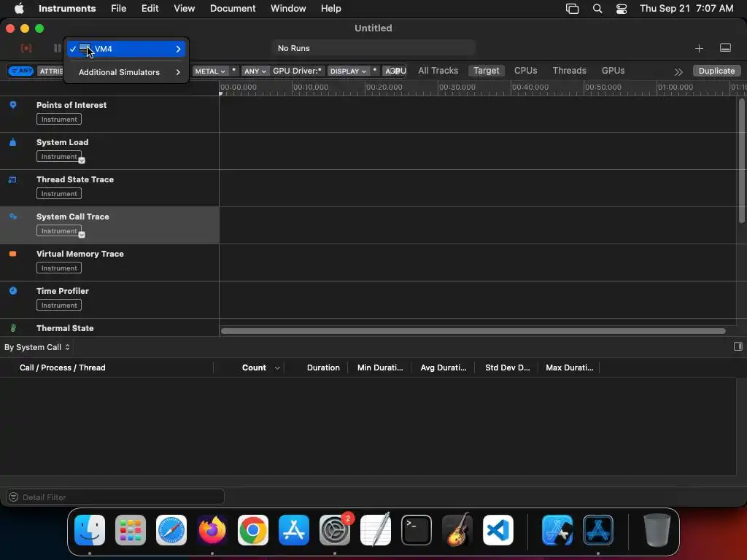Open Firefox from the Dock

tap(212, 530)
